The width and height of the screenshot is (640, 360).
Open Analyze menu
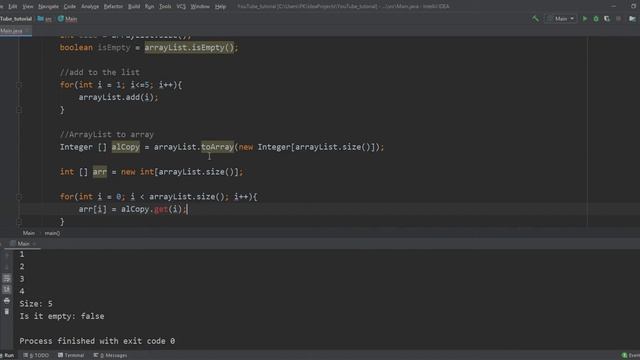(x=90, y=7)
